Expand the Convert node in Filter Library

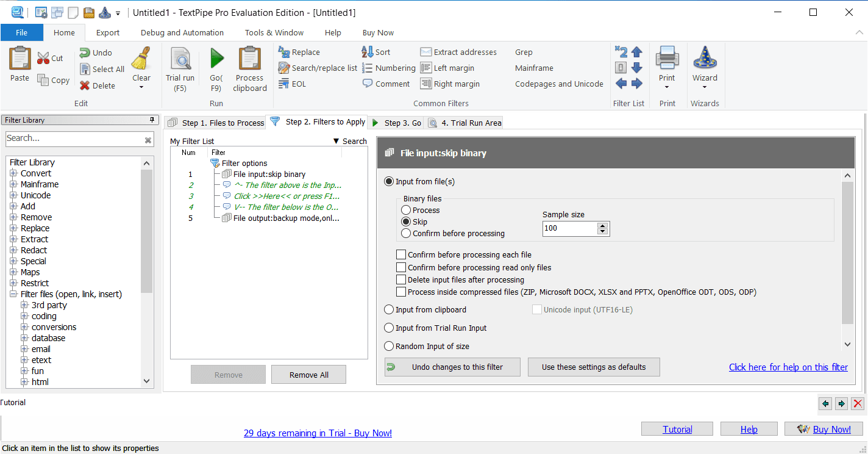13,173
